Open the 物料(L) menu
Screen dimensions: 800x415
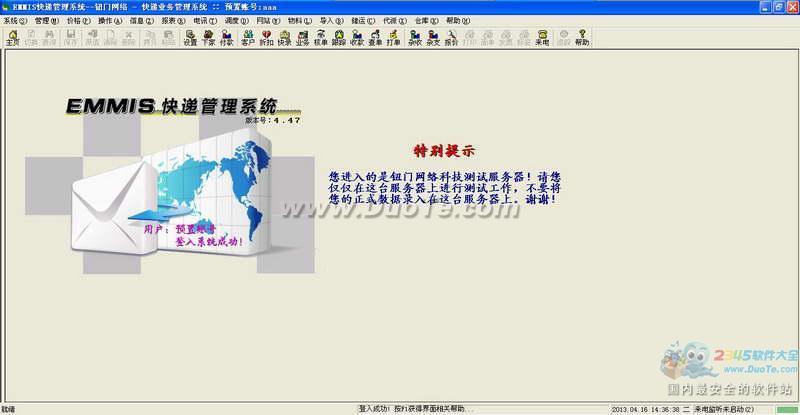tap(300, 21)
